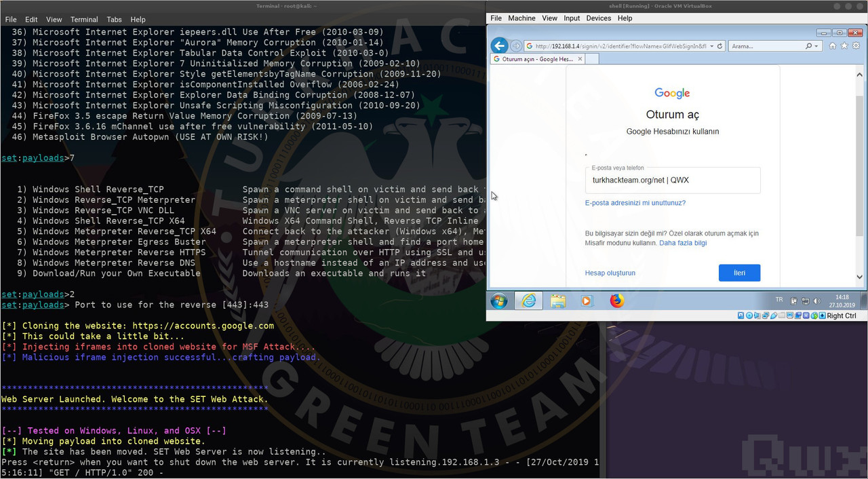The width and height of the screenshot is (868, 479).
Task: Open VirtualBox Machine menu
Action: [521, 18]
